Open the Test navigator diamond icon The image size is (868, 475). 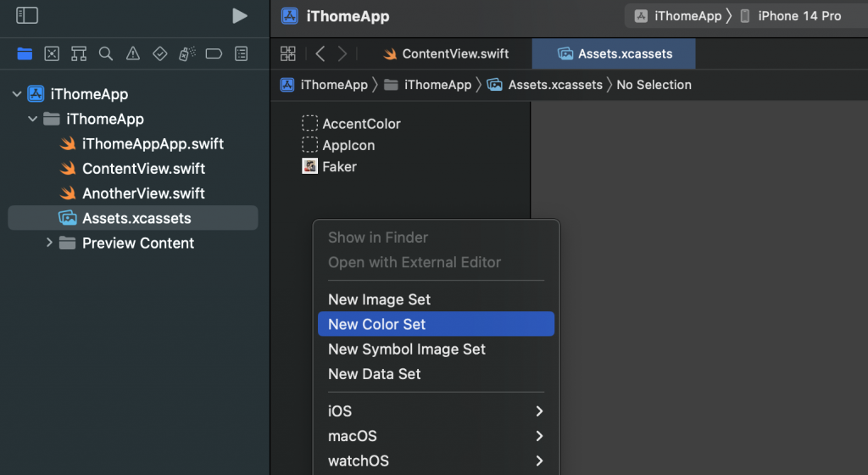[160, 53]
